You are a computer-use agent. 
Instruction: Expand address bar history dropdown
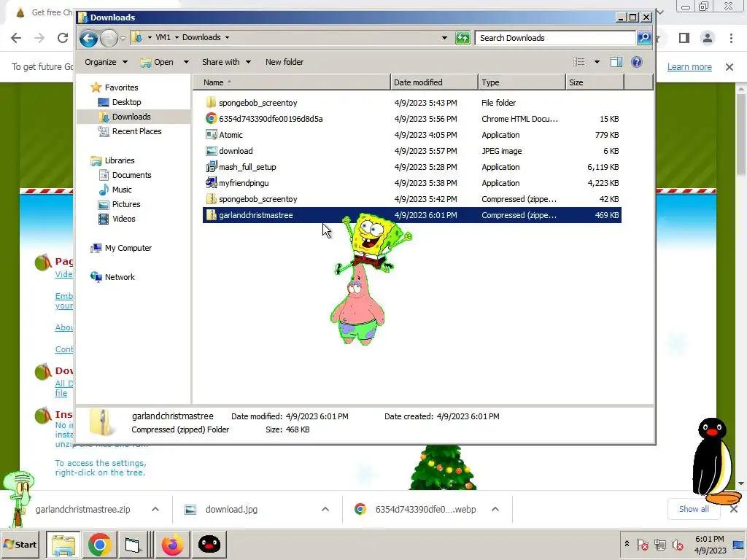[444, 38]
